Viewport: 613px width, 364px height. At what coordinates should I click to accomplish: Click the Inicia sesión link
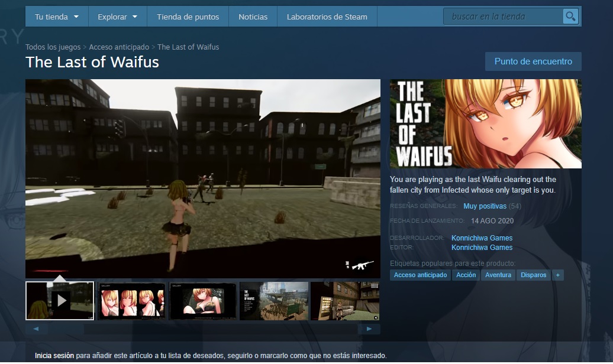pos(54,355)
